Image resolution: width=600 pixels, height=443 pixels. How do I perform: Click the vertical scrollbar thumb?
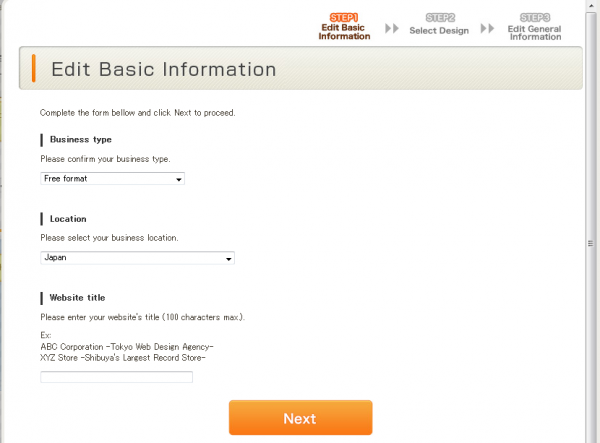pos(592,244)
